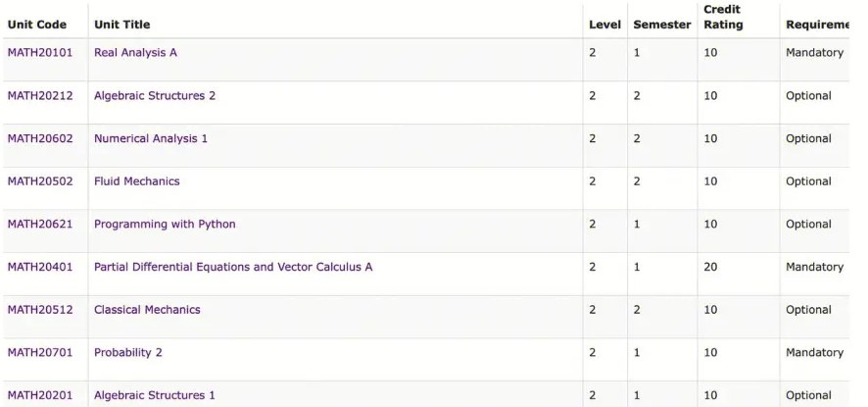The width and height of the screenshot is (868, 407).
Task: View Partial Differential Equations and Vector Calculus A
Action: click(232, 267)
